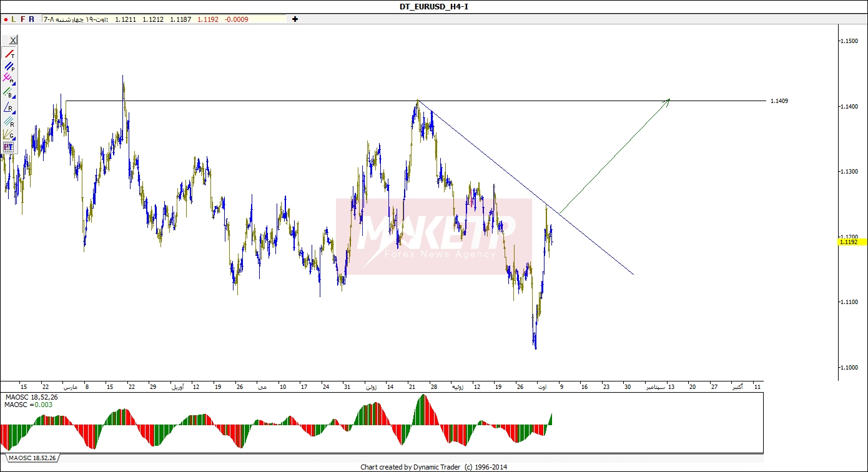Select the magenta Andrews pitchfork A tool
The height and width of the screenshot is (472, 868).
(9, 79)
